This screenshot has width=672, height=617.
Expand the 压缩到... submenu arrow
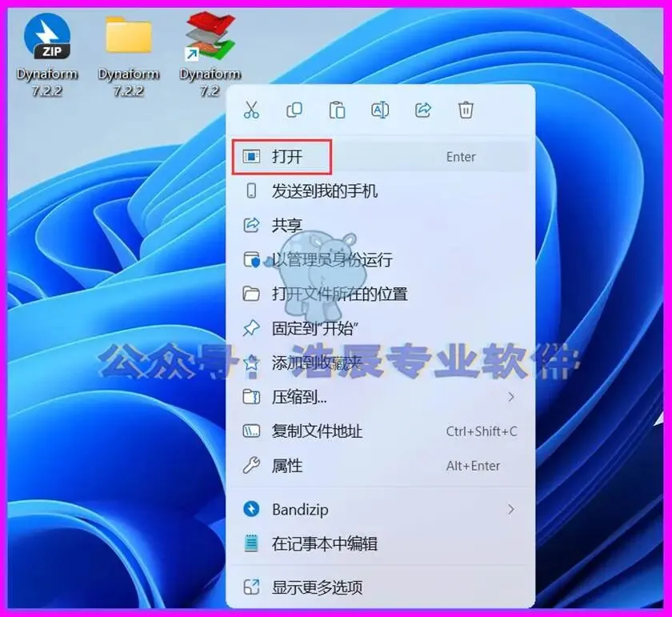coord(511,397)
